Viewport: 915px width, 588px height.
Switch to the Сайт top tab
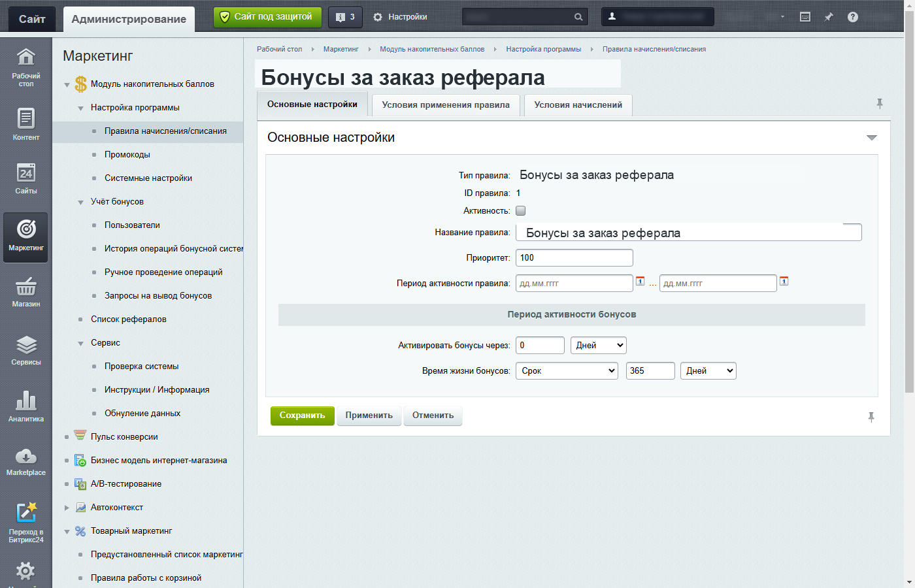[32, 19]
